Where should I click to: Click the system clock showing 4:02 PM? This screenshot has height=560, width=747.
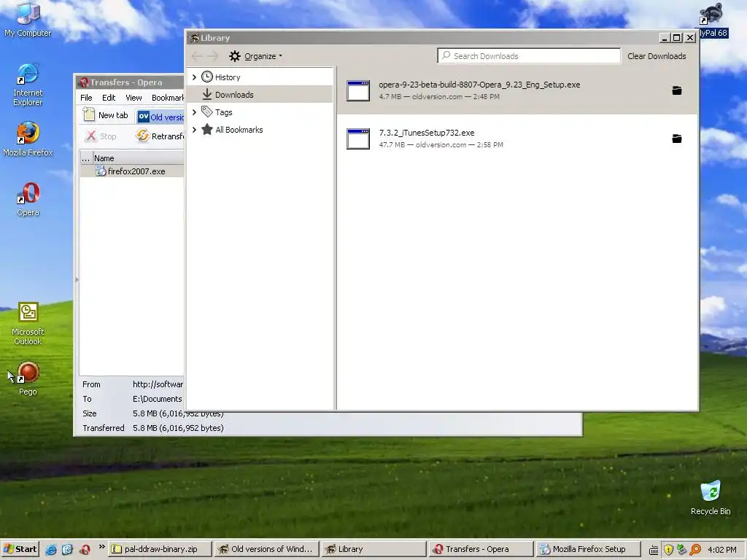tap(722, 550)
